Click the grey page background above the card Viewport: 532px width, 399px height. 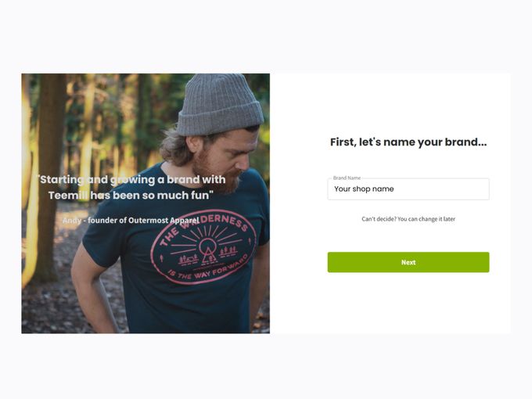click(x=266, y=35)
